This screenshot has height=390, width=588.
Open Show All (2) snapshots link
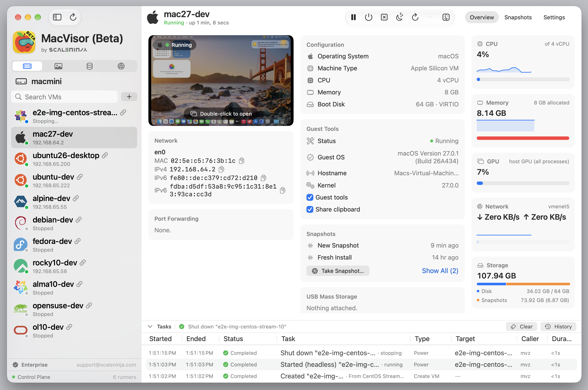[440, 271]
